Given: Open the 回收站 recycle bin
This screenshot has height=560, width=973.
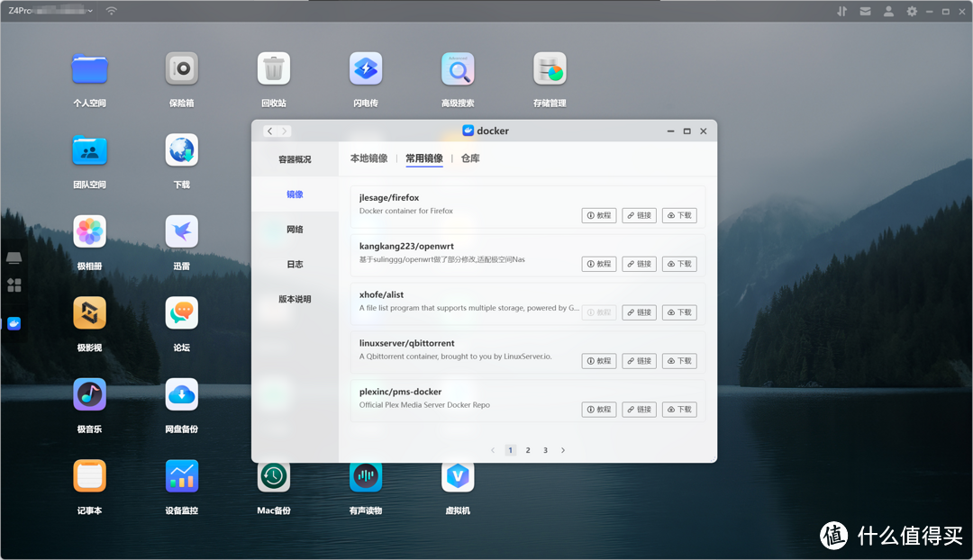Looking at the screenshot, I should point(273,69).
